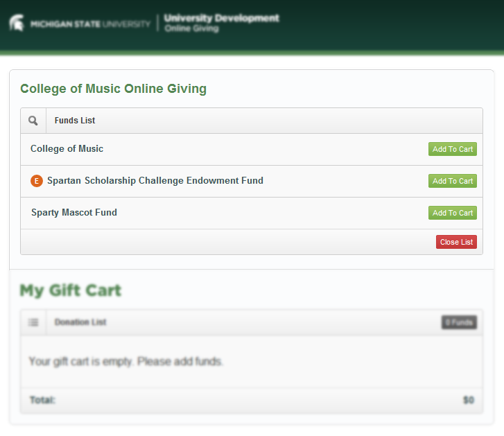Click the magnifier search icon beside Funds List
504x436 pixels.
[x=33, y=121]
